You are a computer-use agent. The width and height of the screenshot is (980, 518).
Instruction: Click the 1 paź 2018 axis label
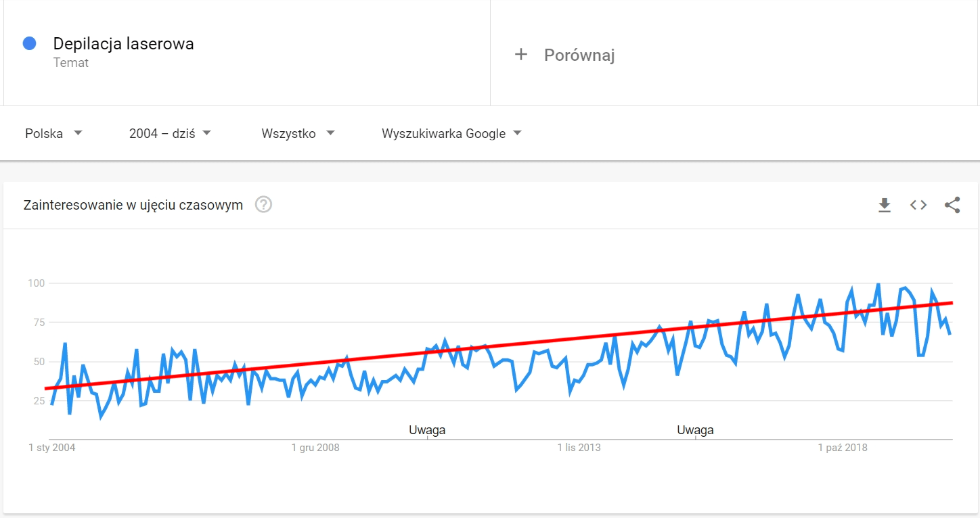(843, 448)
